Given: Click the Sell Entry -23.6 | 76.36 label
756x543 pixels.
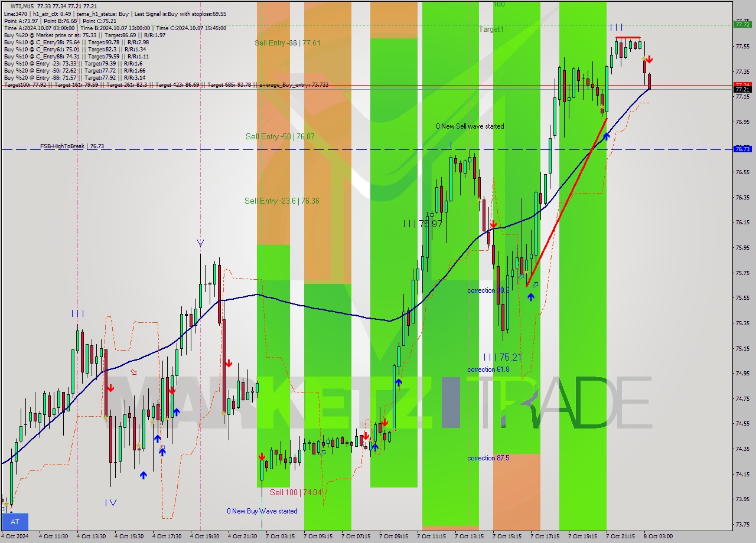Looking at the screenshot, I should click(x=282, y=201).
